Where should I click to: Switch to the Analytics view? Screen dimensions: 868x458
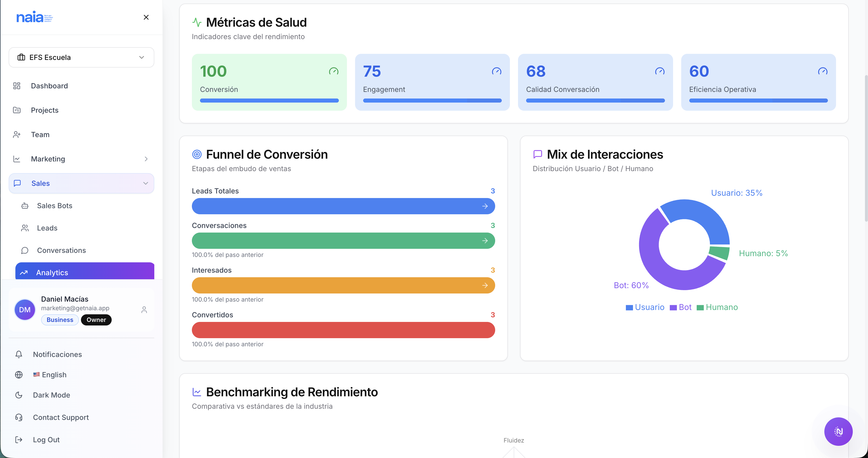tap(52, 272)
